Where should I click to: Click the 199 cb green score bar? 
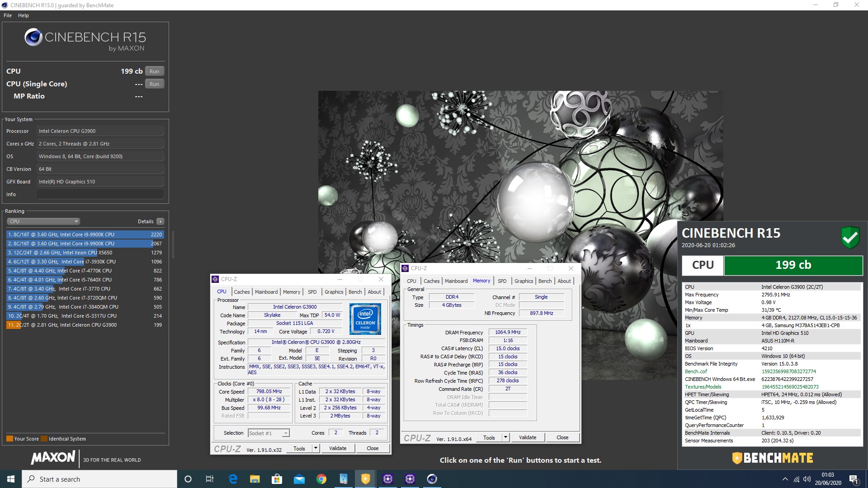point(793,265)
